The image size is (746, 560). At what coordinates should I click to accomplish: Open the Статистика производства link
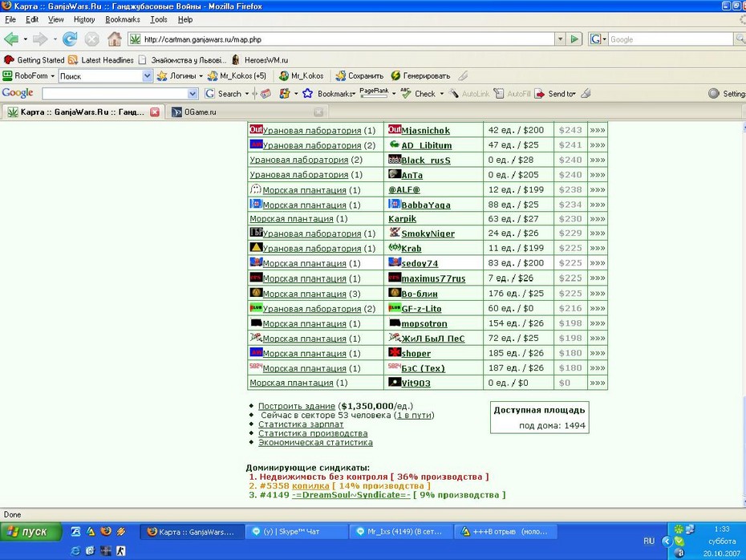[x=313, y=433]
